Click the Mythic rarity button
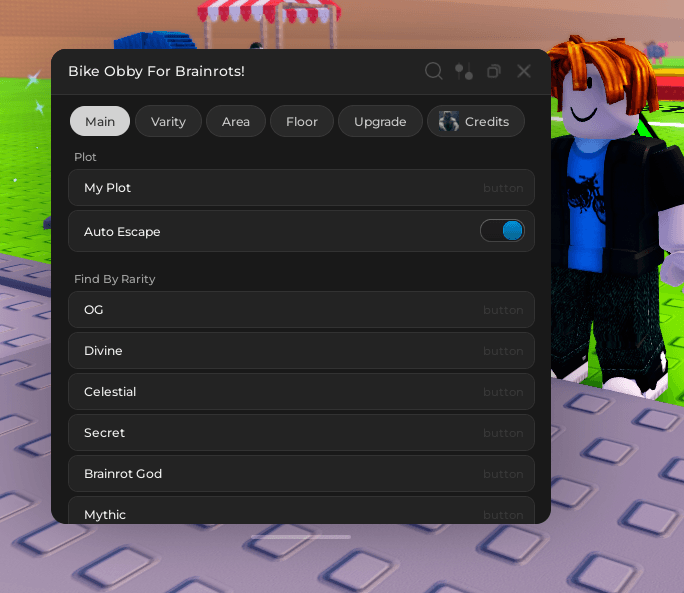The image size is (684, 593). coord(301,510)
